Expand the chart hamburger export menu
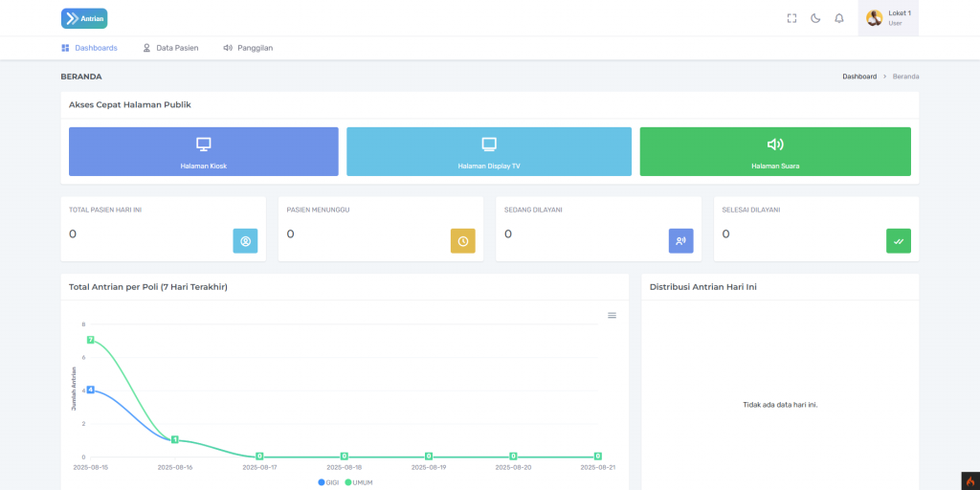 612,315
